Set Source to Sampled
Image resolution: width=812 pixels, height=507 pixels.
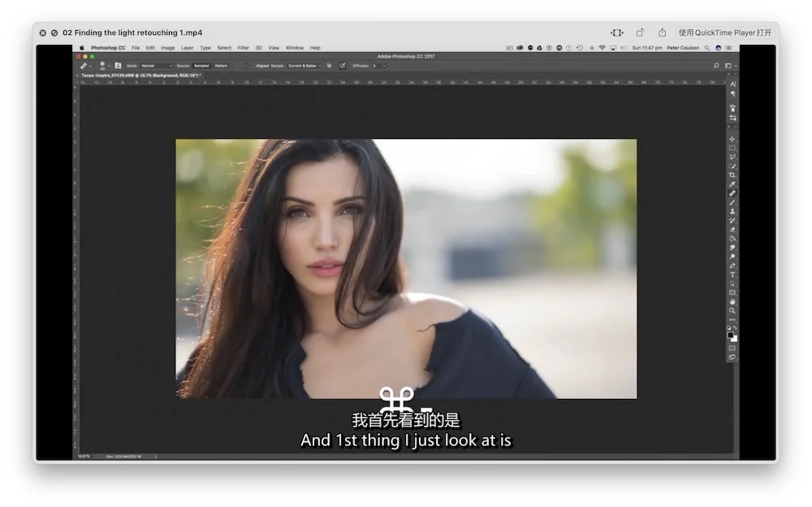point(201,65)
